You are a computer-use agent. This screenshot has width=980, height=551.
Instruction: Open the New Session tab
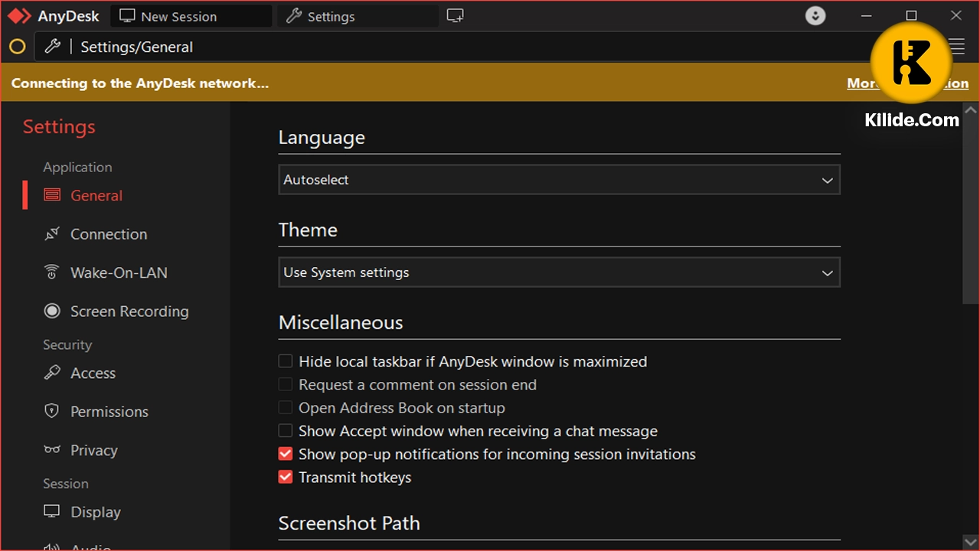[191, 16]
